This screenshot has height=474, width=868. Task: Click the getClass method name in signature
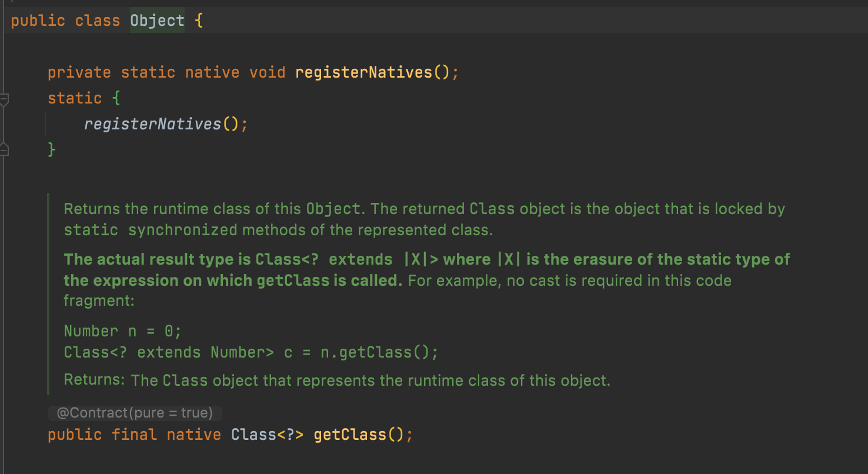[350, 435]
